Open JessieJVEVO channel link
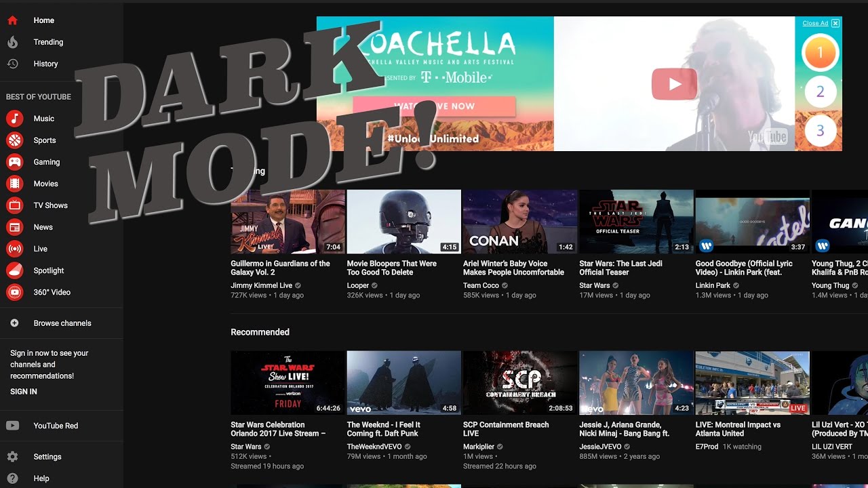This screenshot has width=868, height=488. click(601, 447)
